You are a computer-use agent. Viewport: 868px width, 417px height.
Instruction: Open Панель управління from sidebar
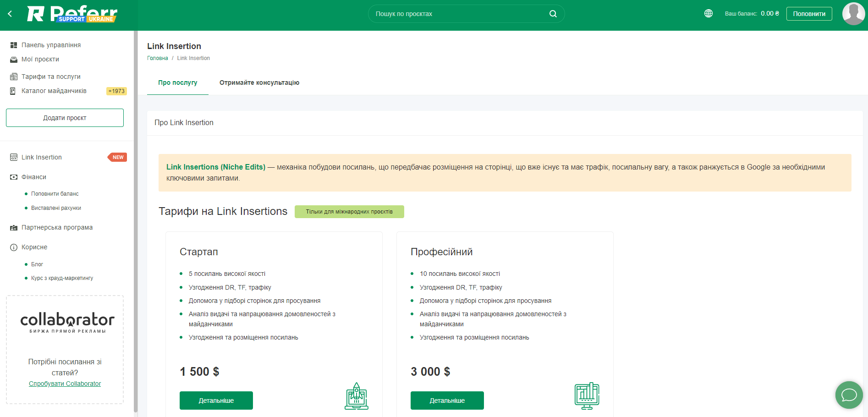pyautogui.click(x=51, y=45)
